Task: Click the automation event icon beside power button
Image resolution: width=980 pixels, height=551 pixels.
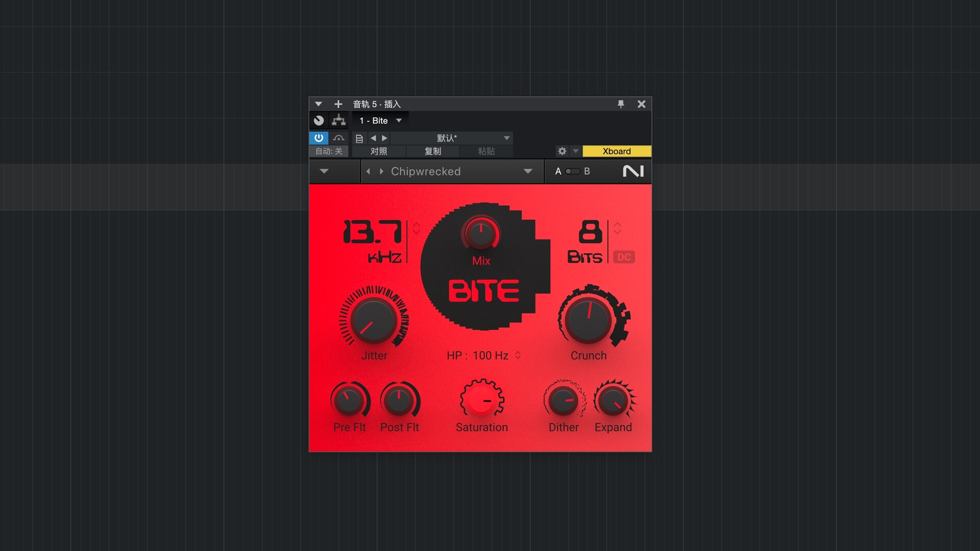Action: (338, 138)
